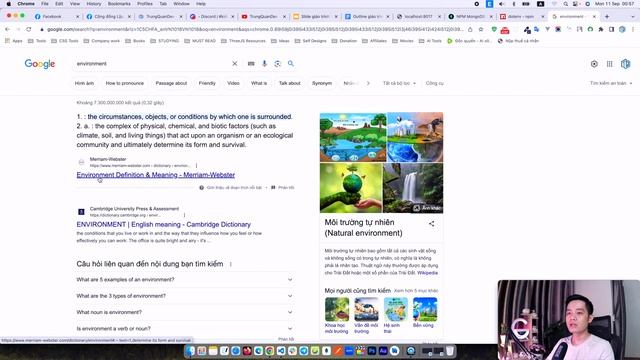
Task: Open the Chrome extensions puzzle icon
Action: 601,29
